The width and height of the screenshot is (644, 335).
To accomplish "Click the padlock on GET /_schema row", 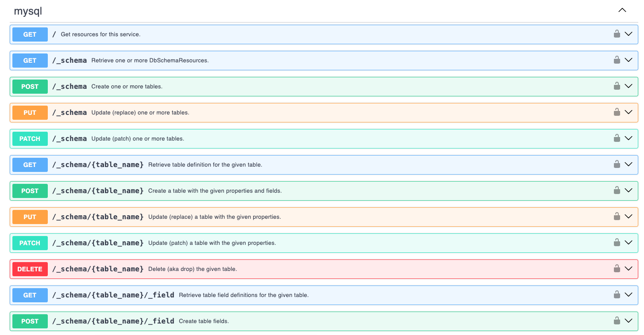I will point(617,60).
